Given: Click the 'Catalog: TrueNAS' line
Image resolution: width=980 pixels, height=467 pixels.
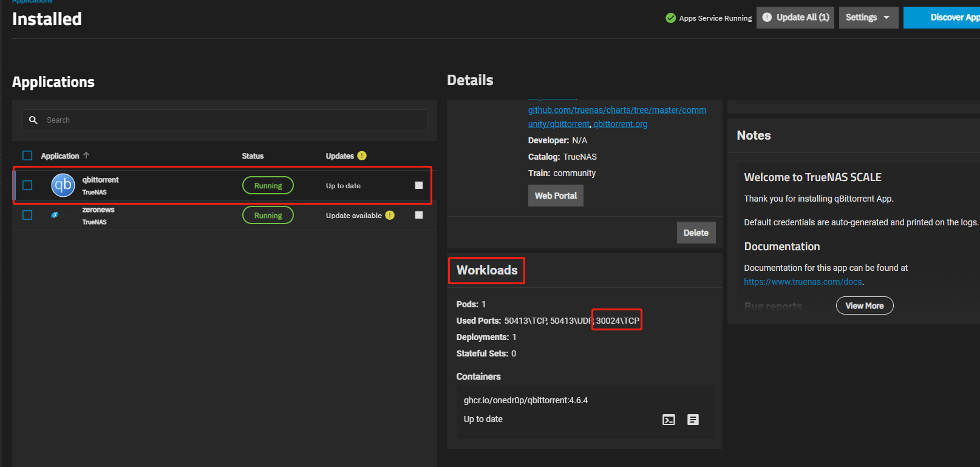Looking at the screenshot, I should coord(562,157).
